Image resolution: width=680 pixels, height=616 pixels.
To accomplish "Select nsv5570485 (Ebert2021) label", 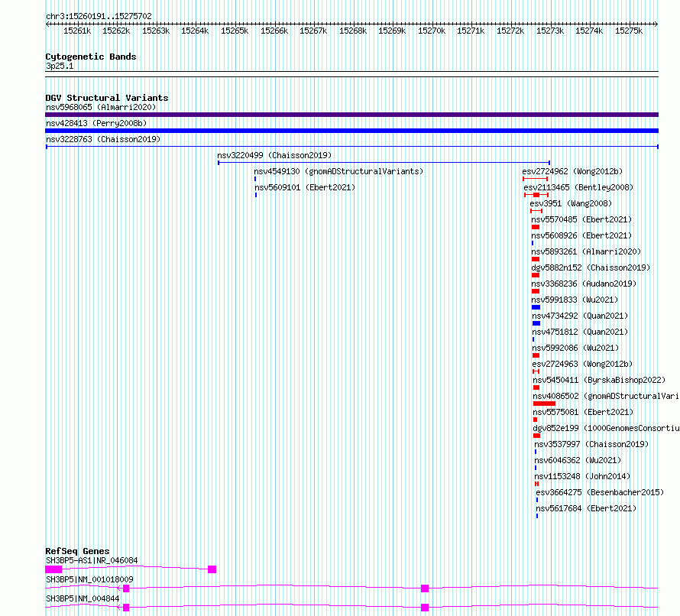I will pyautogui.click(x=581, y=219).
